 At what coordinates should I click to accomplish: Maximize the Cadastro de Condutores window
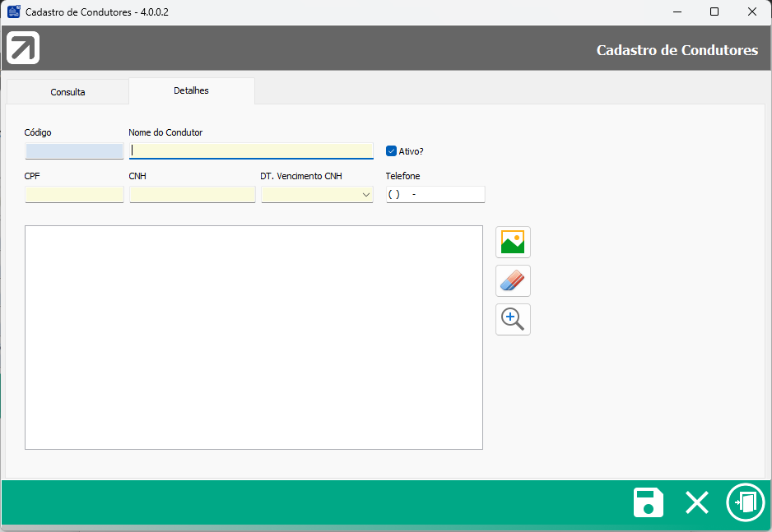coord(714,12)
